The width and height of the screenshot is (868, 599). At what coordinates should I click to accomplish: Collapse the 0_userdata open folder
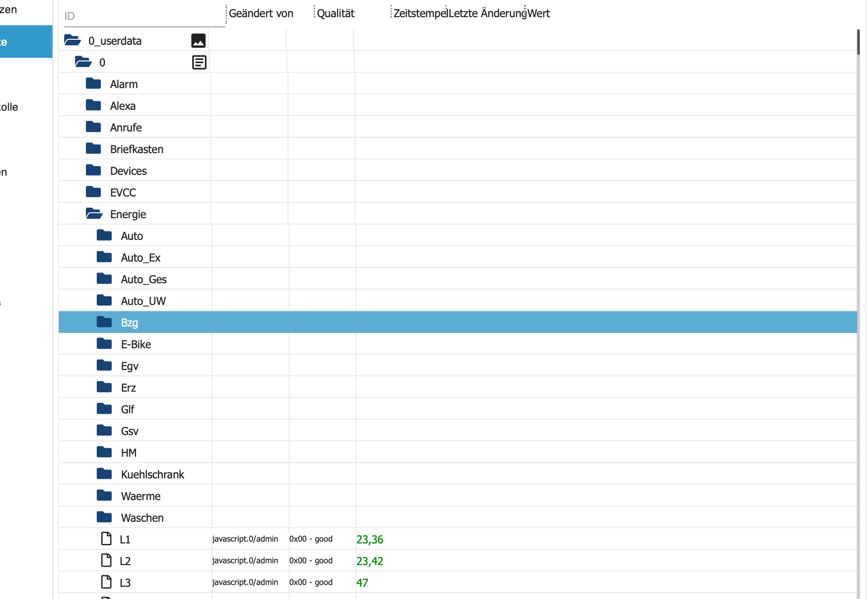click(x=72, y=41)
